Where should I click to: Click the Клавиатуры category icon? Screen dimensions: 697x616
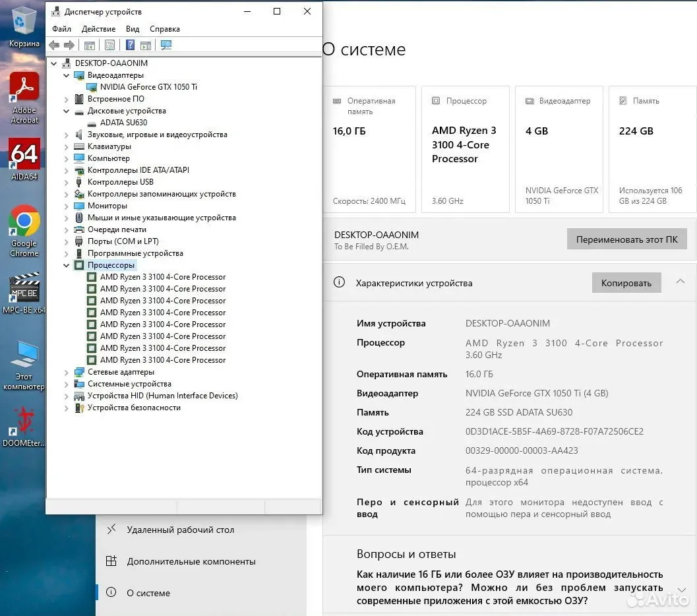79,146
